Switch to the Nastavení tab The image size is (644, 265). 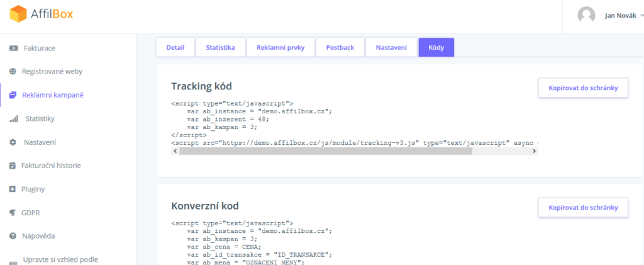[391, 48]
